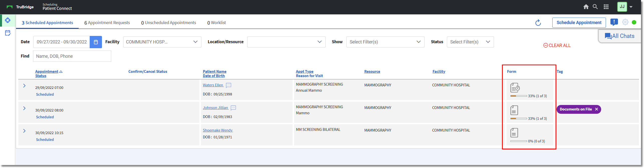Click Scheduled status for 30/09/2022 10:15
Screen dimensions: 644x168
point(45,140)
